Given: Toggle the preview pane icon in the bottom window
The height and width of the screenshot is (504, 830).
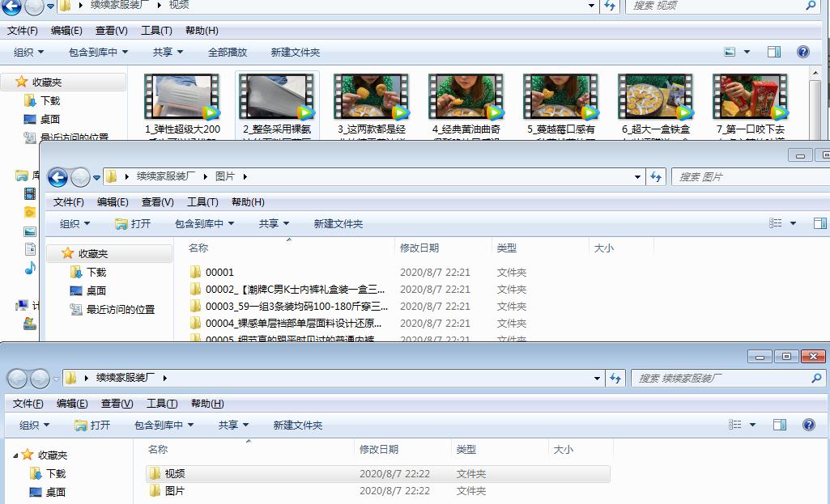Looking at the screenshot, I should click(780, 424).
